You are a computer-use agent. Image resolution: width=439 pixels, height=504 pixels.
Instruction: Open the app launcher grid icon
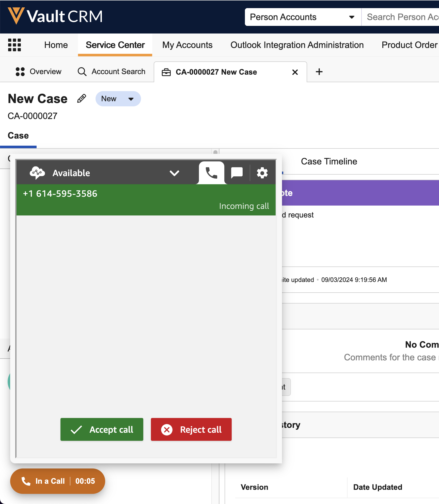click(14, 45)
